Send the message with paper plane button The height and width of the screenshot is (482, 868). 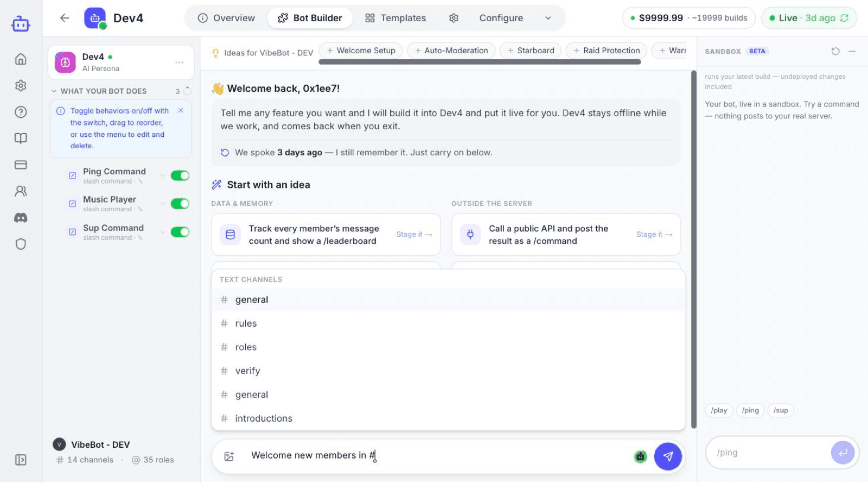[x=668, y=456]
